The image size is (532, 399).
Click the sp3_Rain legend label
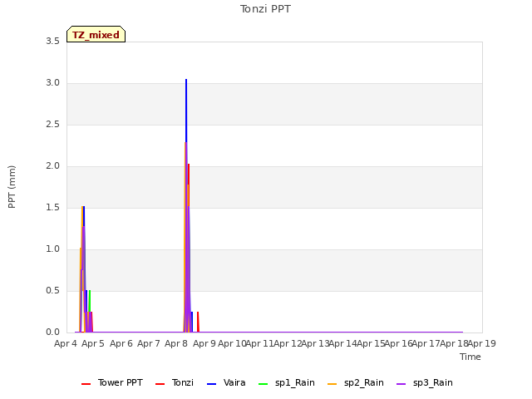(x=432, y=382)
